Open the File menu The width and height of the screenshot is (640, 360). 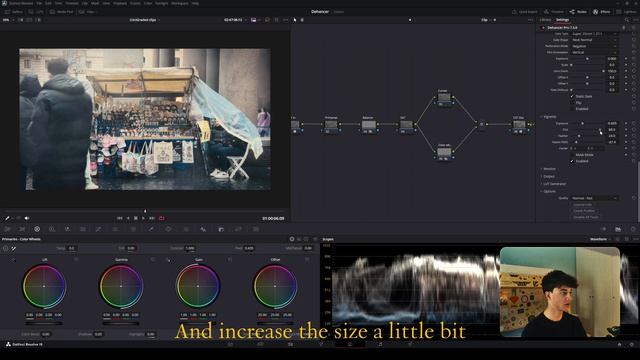(x=39, y=3)
